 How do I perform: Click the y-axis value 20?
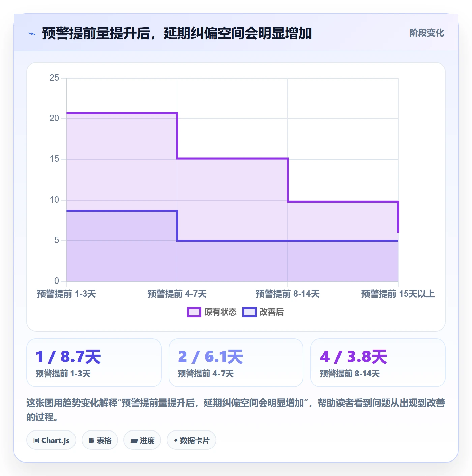54,118
